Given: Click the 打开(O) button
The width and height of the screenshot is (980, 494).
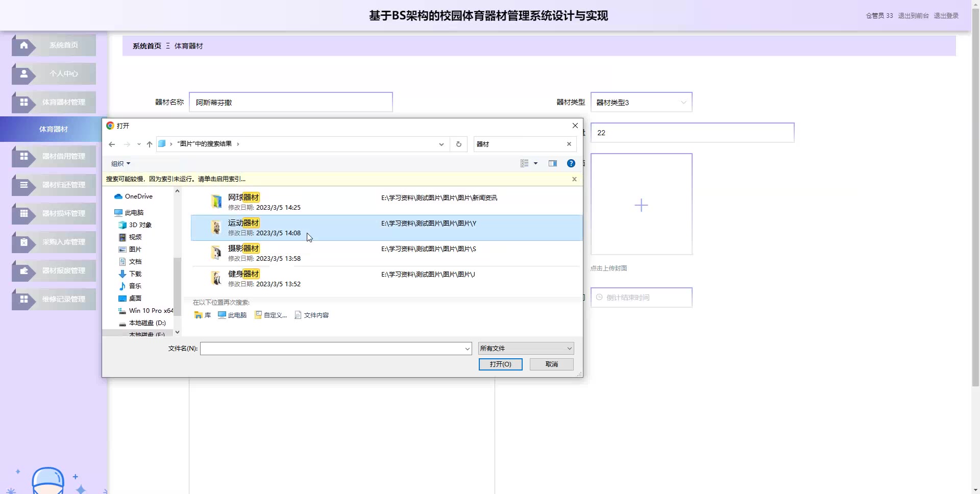Looking at the screenshot, I should tap(500, 364).
